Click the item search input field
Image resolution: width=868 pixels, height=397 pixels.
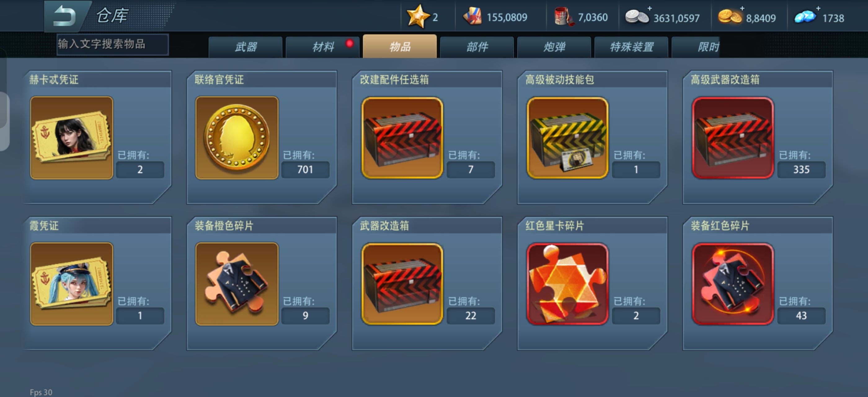[x=113, y=44]
